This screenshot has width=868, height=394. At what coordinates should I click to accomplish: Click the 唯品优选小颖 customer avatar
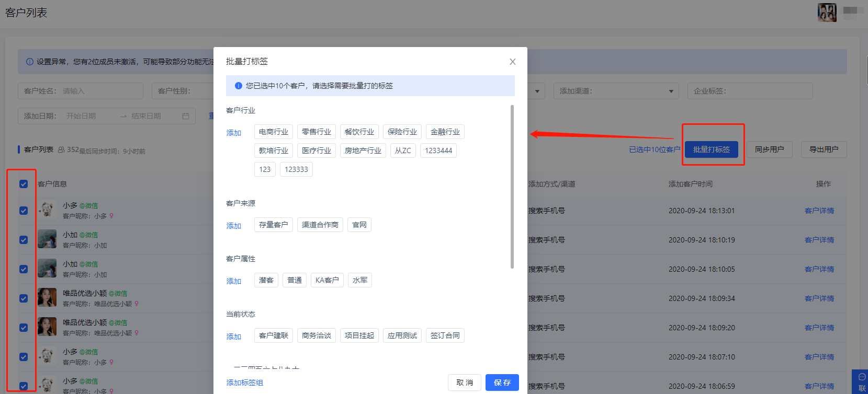pyautogui.click(x=47, y=298)
